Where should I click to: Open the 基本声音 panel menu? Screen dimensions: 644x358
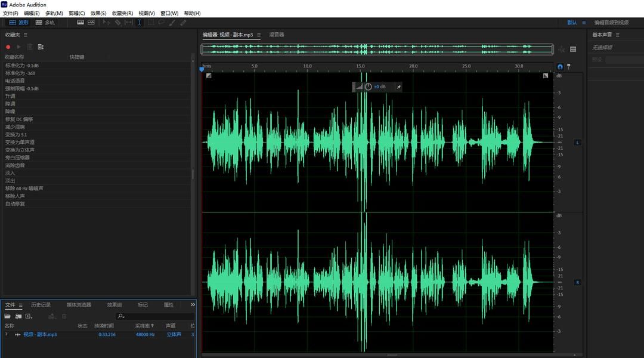[617, 35]
